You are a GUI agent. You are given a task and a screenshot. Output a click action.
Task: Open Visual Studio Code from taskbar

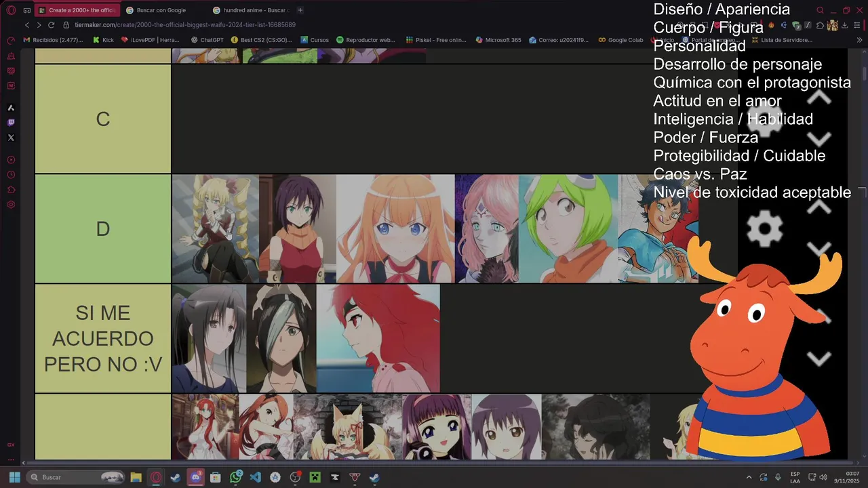point(256,477)
